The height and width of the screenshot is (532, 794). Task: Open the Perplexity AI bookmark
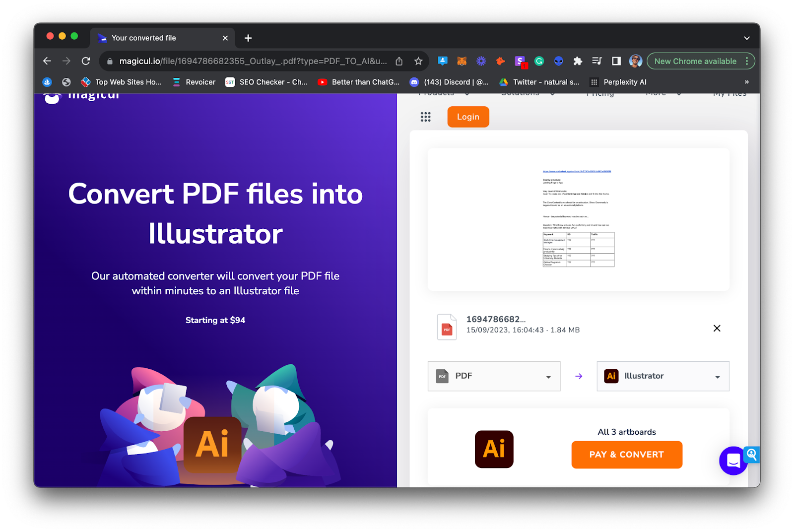point(618,82)
